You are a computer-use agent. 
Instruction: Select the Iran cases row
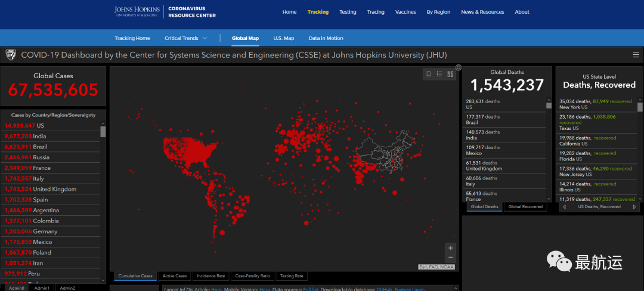pyautogui.click(x=51, y=263)
